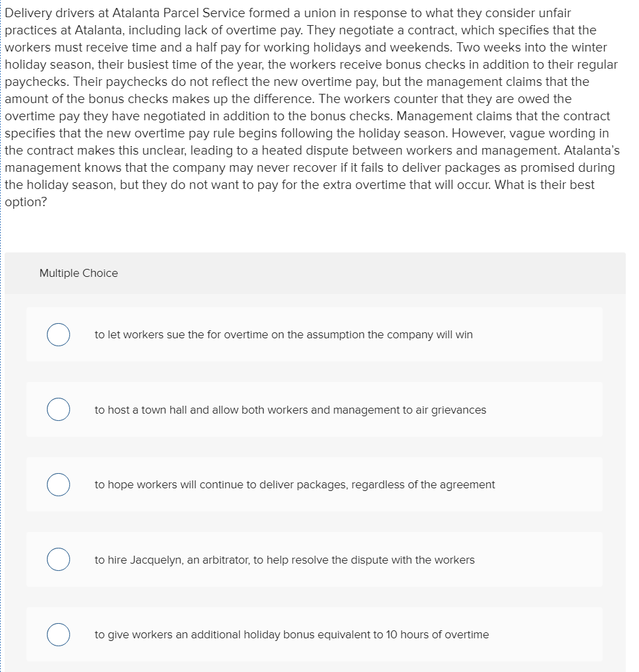Pick the "hope workers will continue" radio button

(x=59, y=484)
